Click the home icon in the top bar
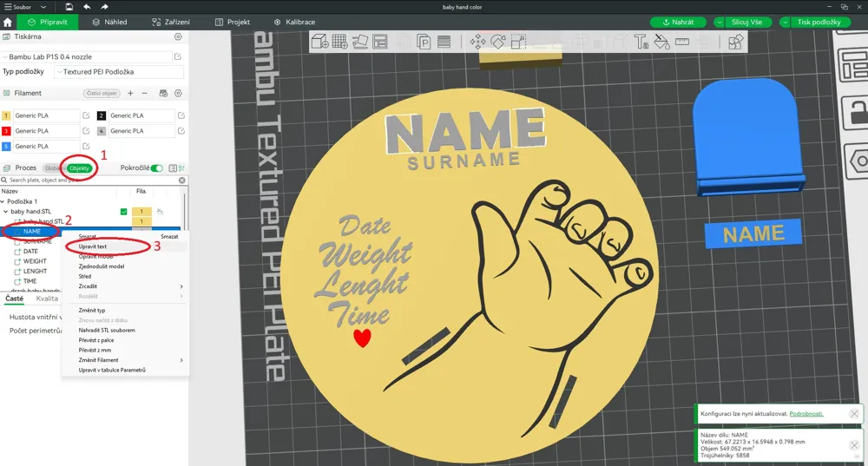This screenshot has height=466, width=868. point(8,22)
